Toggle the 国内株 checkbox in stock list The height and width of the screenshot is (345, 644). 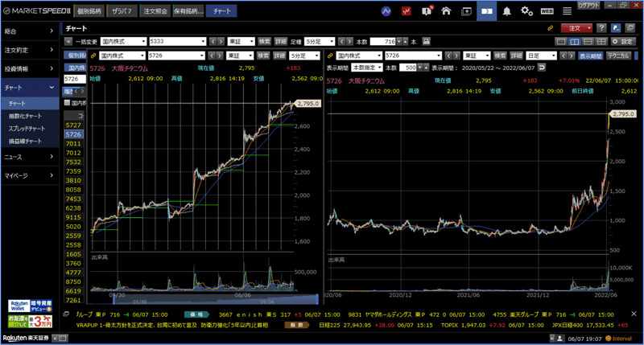point(68,103)
